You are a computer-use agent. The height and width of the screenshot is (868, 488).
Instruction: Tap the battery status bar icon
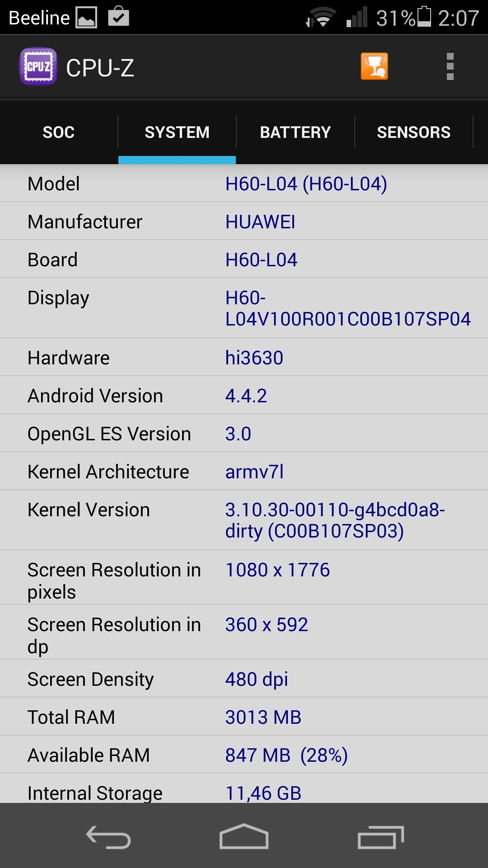(424, 17)
